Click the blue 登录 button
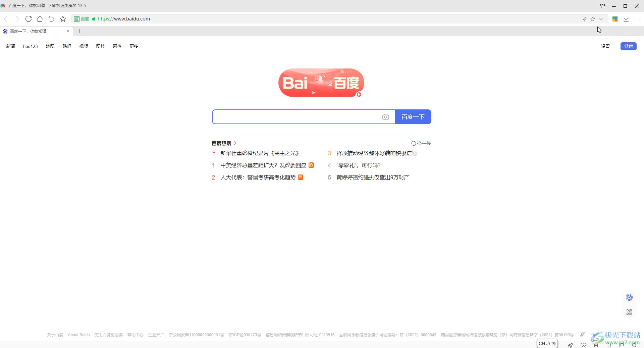 point(628,46)
